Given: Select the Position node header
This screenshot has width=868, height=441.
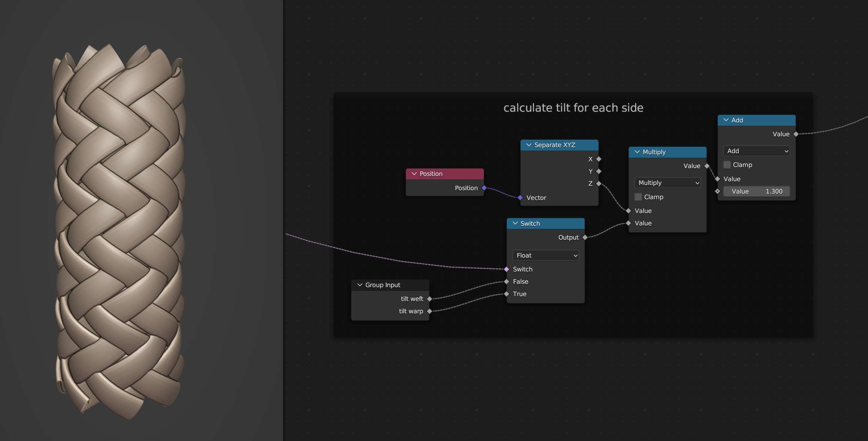Looking at the screenshot, I should 445,174.
